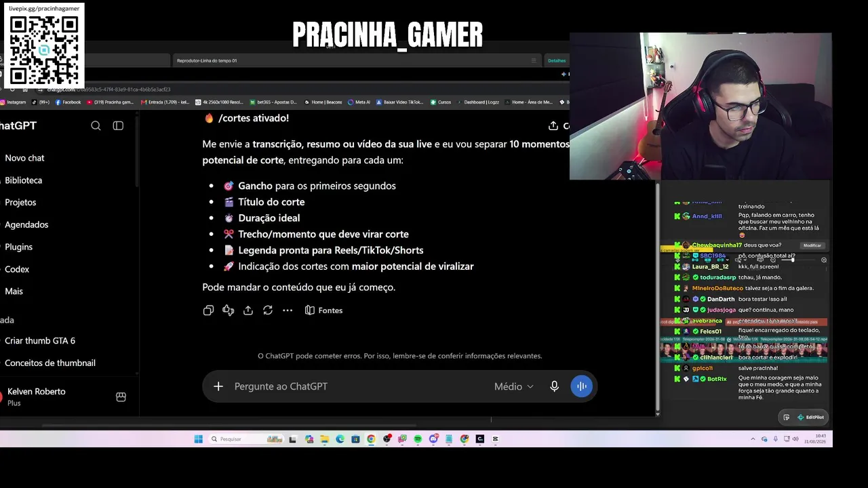
Task: Click the '/cortes ativado!' heading text
Action: (254, 118)
